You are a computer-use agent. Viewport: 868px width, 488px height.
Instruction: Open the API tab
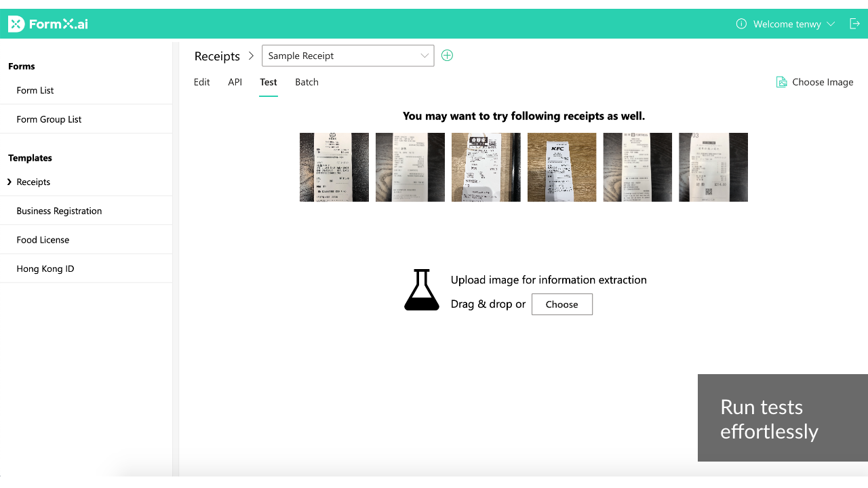coord(235,82)
